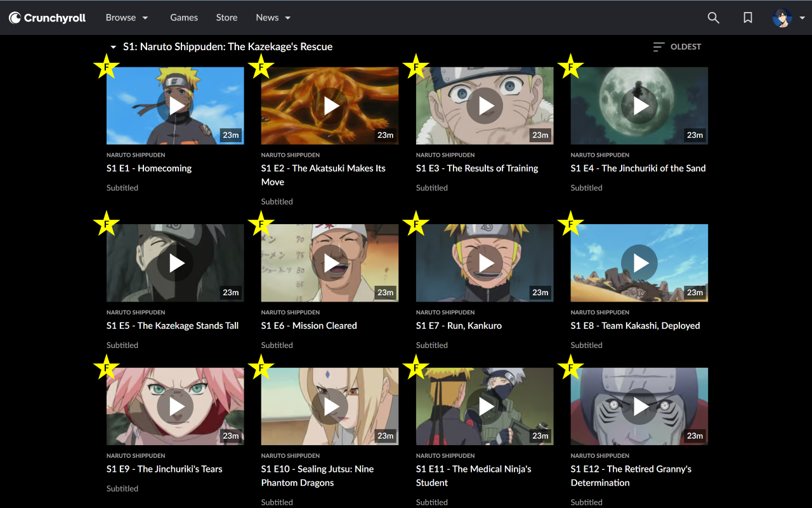Click NARUTO SHIPPUDEN label above Mission Cleared

[291, 312]
